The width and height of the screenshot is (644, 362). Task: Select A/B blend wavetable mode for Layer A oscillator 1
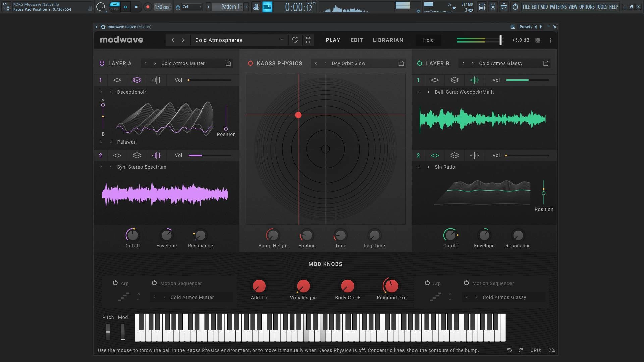click(x=137, y=80)
